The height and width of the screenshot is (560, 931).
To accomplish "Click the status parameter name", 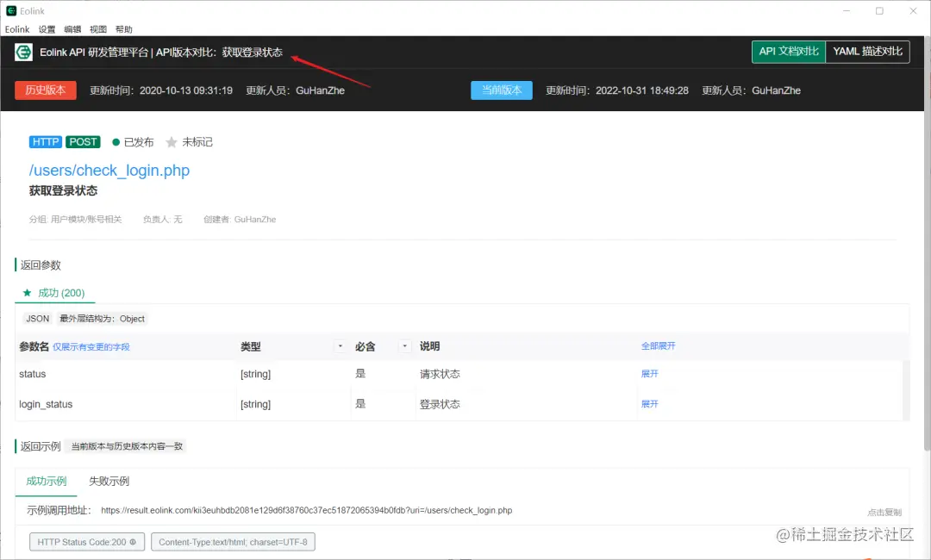I will coord(32,374).
